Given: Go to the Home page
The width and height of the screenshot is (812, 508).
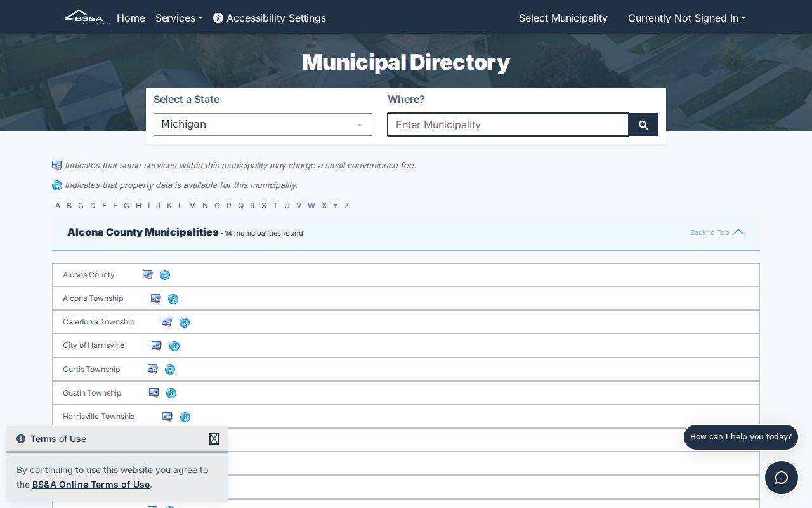Looking at the screenshot, I should click(x=131, y=18).
